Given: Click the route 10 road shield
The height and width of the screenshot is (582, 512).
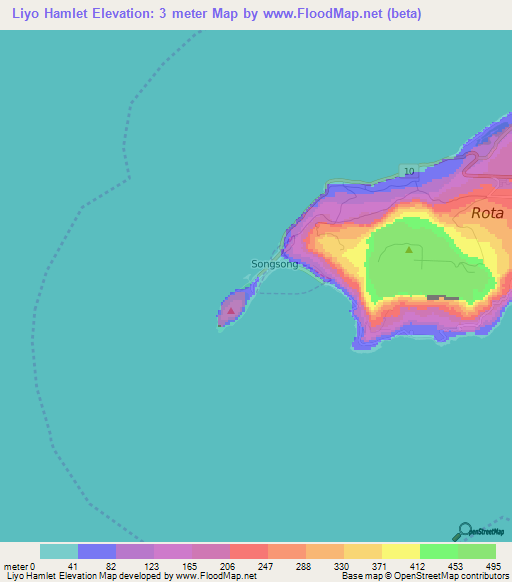Looking at the screenshot, I should click(409, 171).
